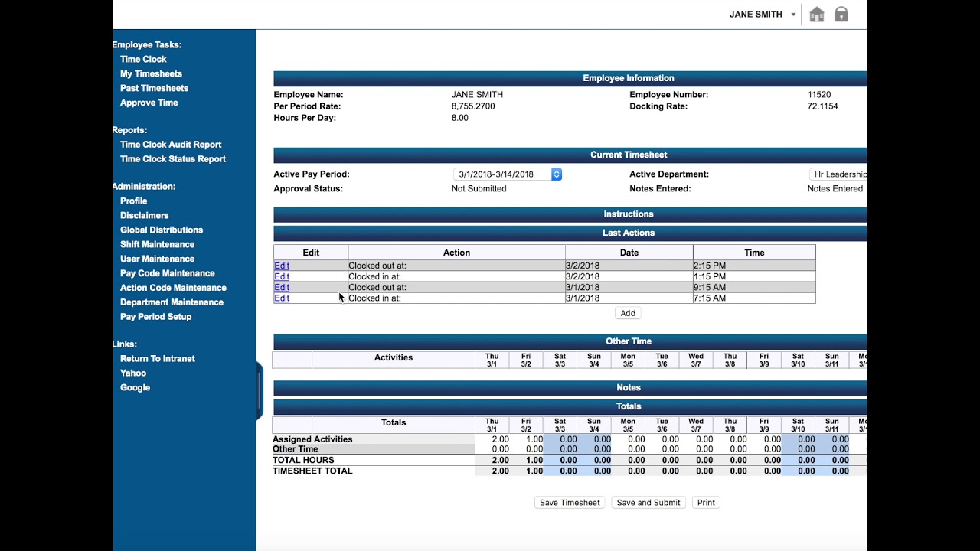Open Time Clock Status Report
This screenshot has height=551, width=980.
point(173,159)
